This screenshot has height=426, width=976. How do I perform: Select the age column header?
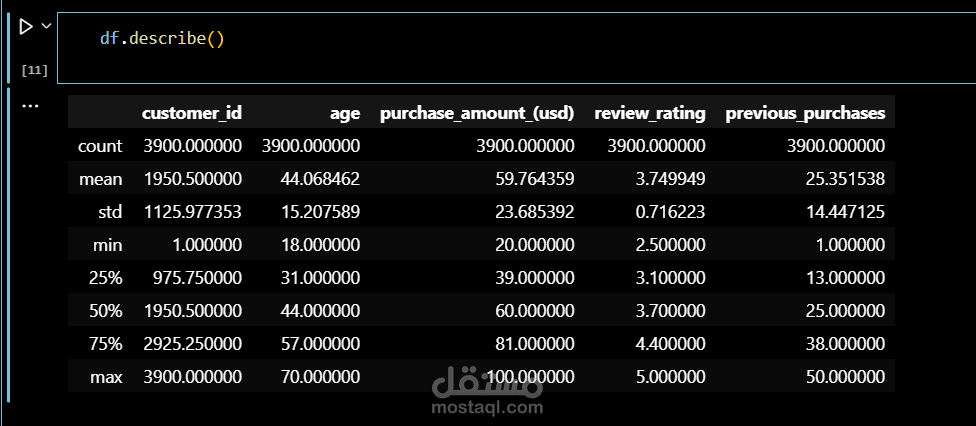tap(345, 114)
